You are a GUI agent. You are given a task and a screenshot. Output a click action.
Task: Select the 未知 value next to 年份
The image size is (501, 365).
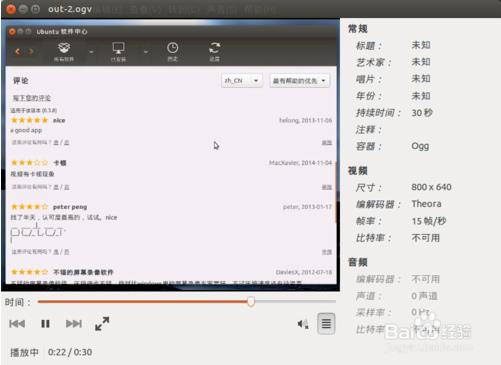tap(421, 96)
